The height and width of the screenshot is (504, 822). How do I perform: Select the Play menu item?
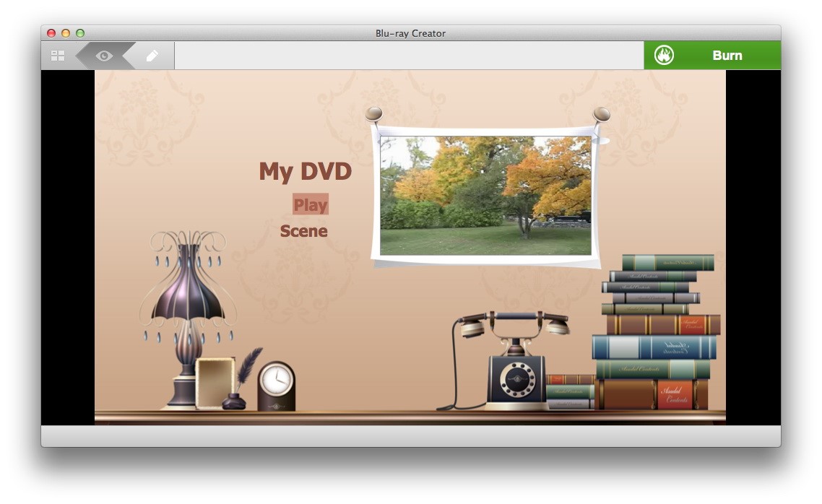pyautogui.click(x=311, y=204)
